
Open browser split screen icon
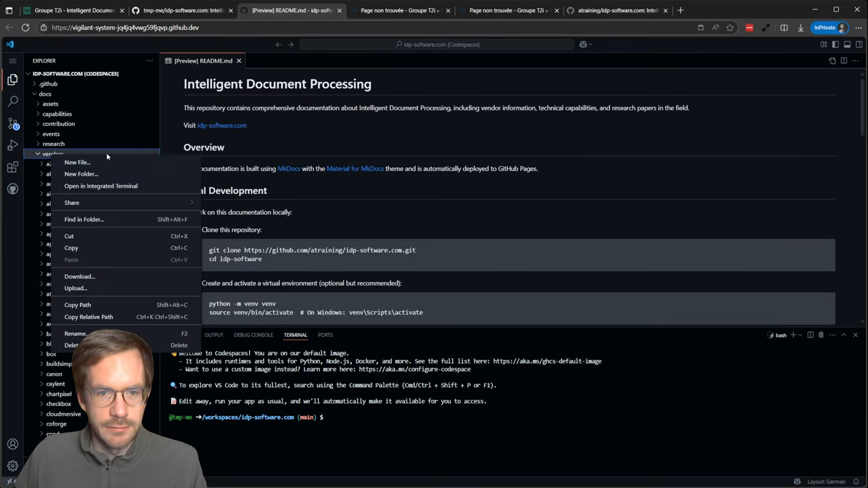(784, 28)
